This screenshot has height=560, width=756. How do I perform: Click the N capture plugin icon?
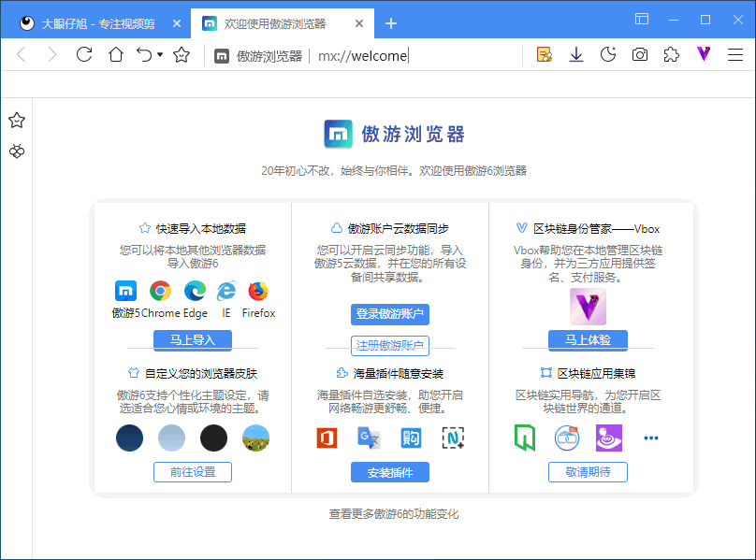(x=453, y=438)
